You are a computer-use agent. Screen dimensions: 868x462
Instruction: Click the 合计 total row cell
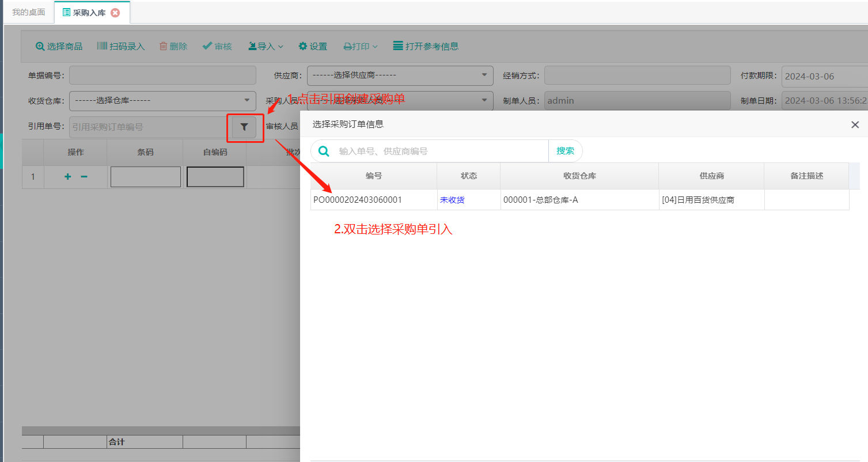(145, 442)
